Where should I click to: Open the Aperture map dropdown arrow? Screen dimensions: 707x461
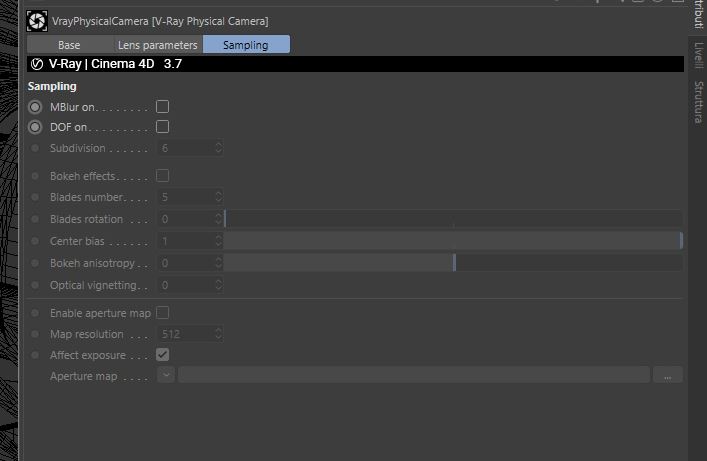[x=166, y=375]
